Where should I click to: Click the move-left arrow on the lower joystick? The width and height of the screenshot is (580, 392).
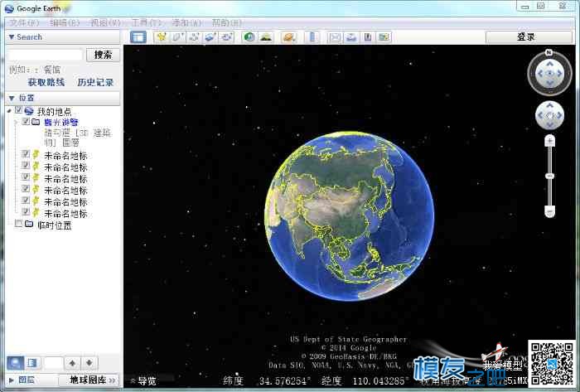[540, 115]
